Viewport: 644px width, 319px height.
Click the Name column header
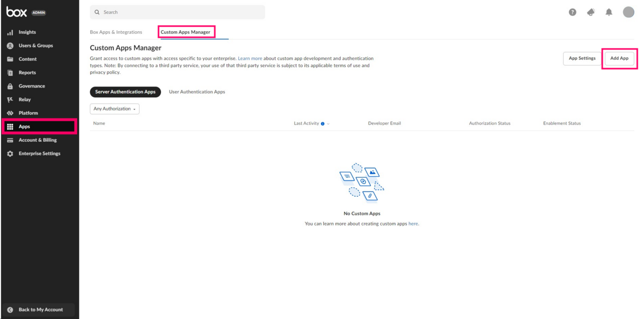tap(99, 124)
